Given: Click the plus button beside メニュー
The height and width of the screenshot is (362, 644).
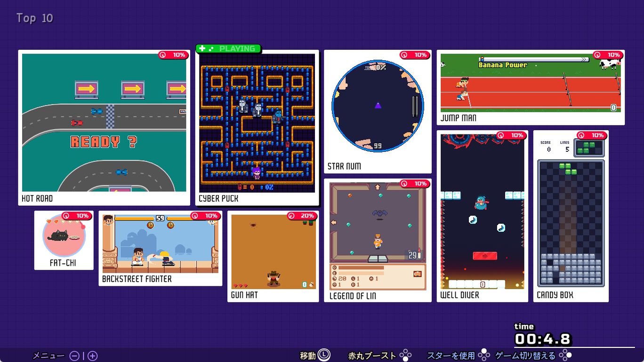Looking at the screenshot, I should coord(93,356).
